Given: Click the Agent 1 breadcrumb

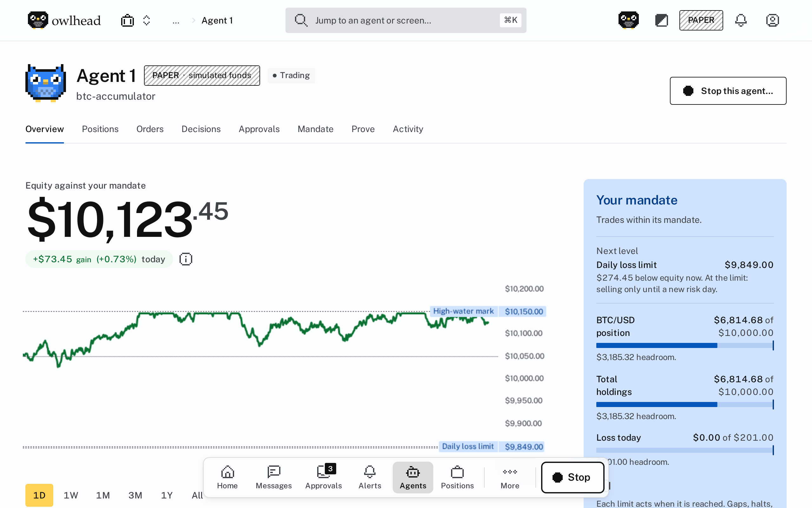Looking at the screenshot, I should point(217,21).
